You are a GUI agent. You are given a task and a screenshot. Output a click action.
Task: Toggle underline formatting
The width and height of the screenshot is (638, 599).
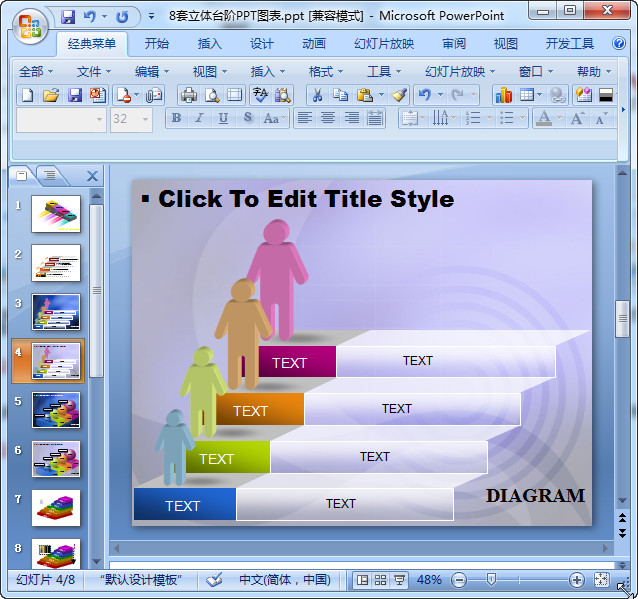[x=223, y=118]
